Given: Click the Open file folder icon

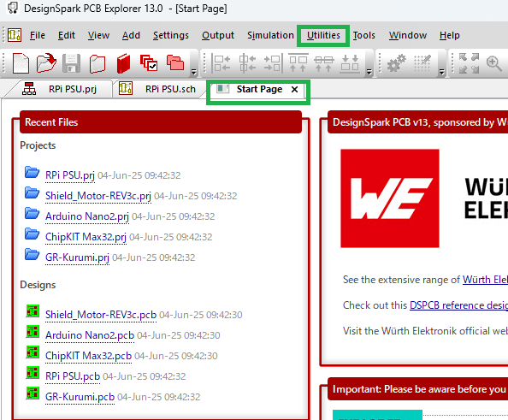Looking at the screenshot, I should pos(46,62).
